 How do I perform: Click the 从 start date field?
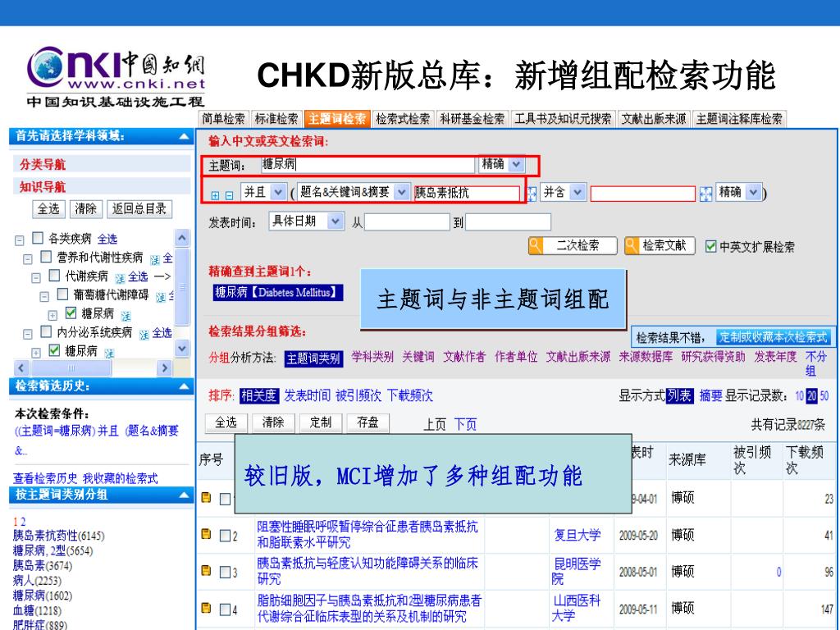[407, 221]
